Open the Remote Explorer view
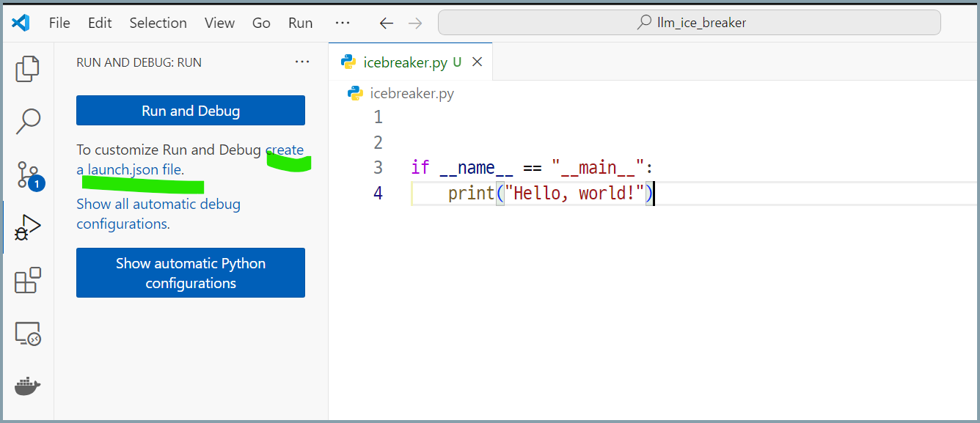The width and height of the screenshot is (980, 423). click(27, 333)
